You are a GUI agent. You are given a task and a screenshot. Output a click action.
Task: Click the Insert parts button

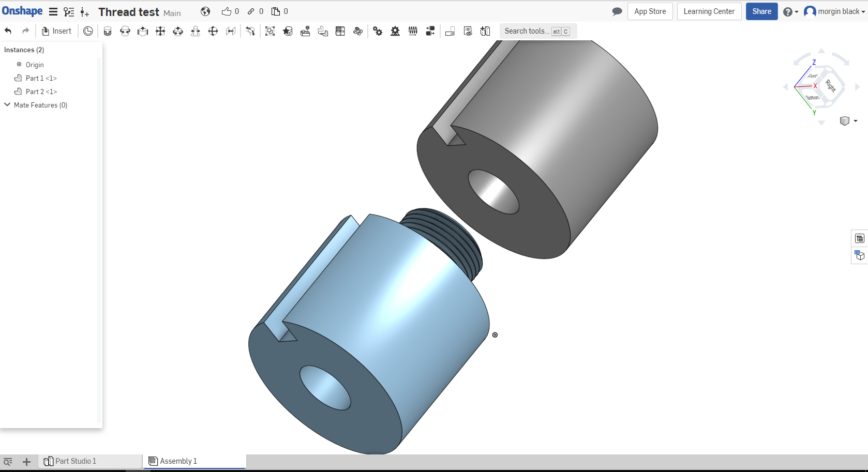[56, 31]
